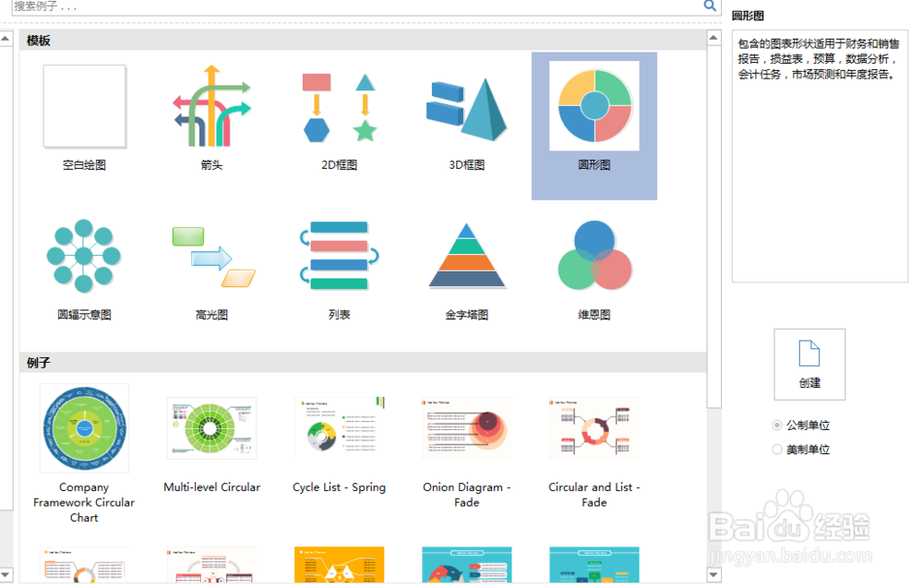Pick the 金字塔图 pyramid template

click(x=467, y=256)
